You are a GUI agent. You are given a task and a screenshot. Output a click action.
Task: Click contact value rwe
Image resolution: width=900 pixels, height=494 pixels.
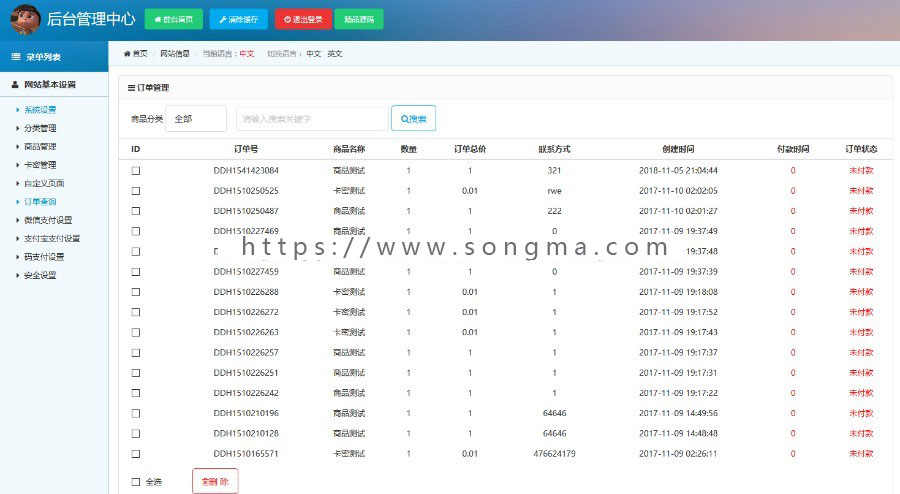tap(554, 190)
